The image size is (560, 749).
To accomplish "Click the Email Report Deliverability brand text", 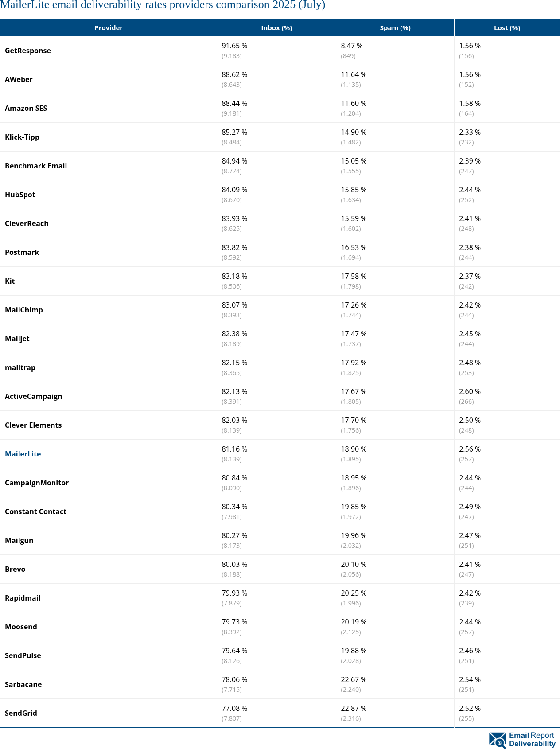I will point(532,740).
